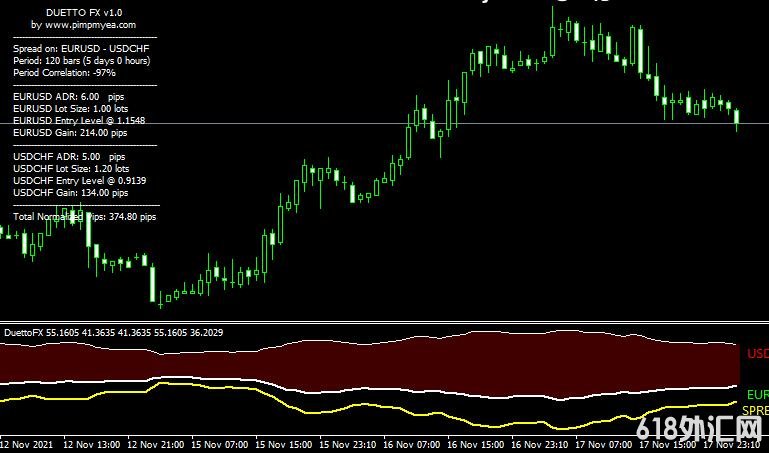Select the EURUSD Gain 214.00 pips line
Image resolution: width=769 pixels, height=453 pixels.
coord(70,132)
